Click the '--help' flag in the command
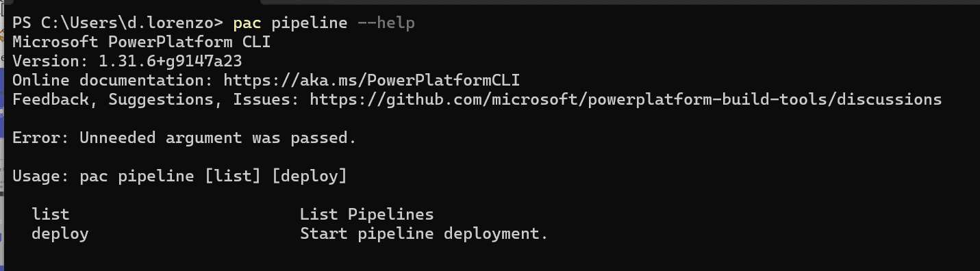Viewport: 980px width, 271px height. point(386,23)
